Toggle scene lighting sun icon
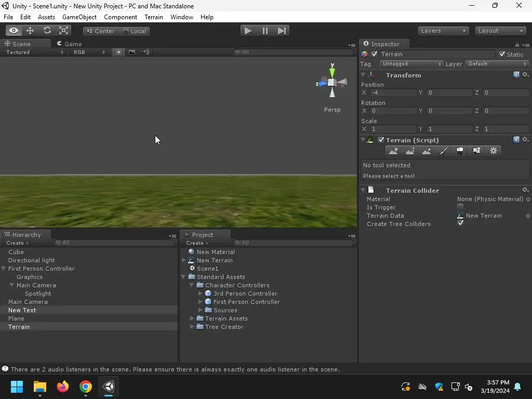This screenshot has width=532, height=399. tap(118, 52)
